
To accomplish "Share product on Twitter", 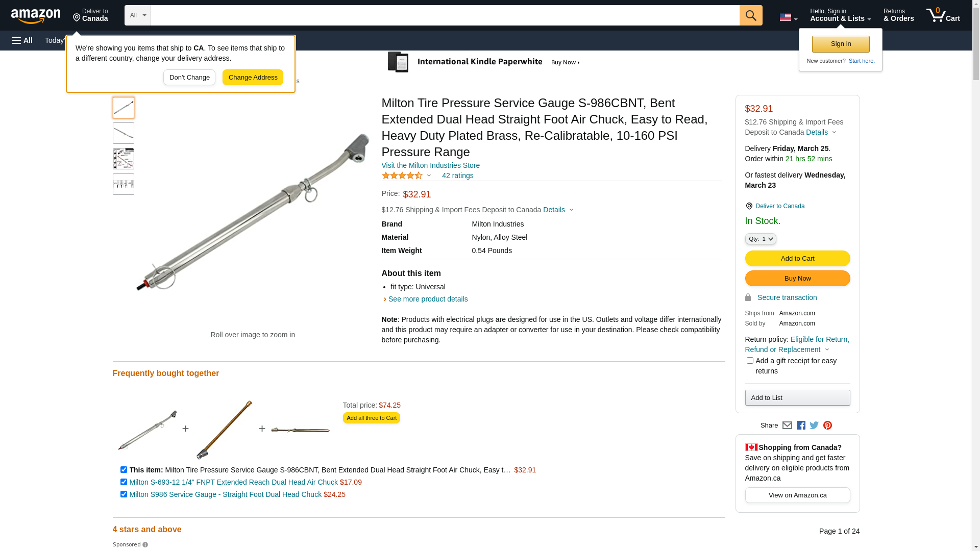I will tap(814, 425).
